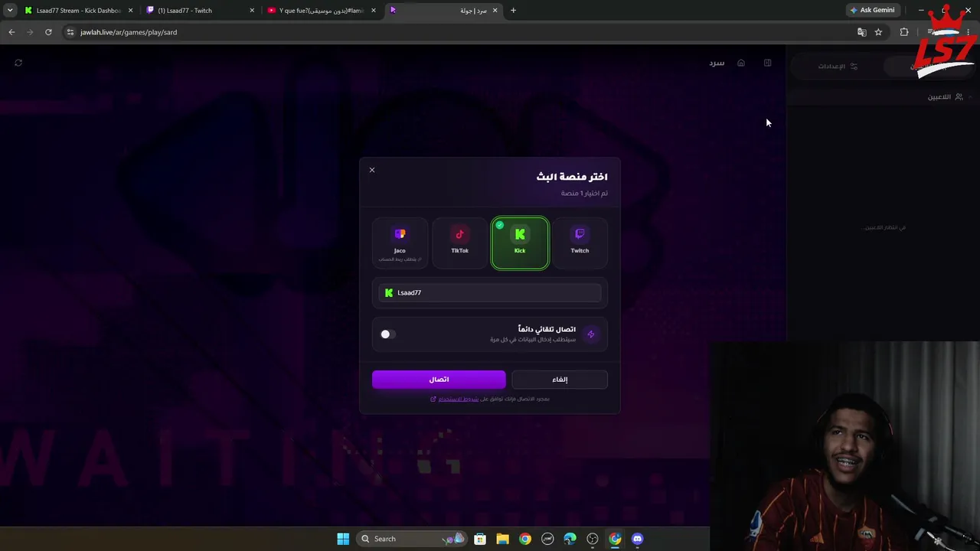Open the browser extensions menu
Screen dimensions: 980x551
(904, 32)
